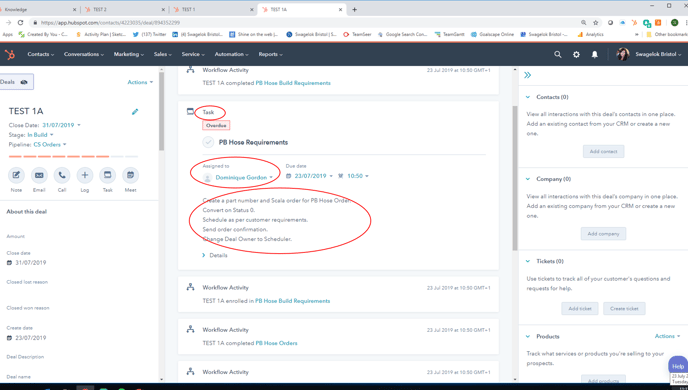Image resolution: width=688 pixels, height=390 pixels.
Task: Open PB Hose Build Requirements completed link
Action: coord(293,83)
